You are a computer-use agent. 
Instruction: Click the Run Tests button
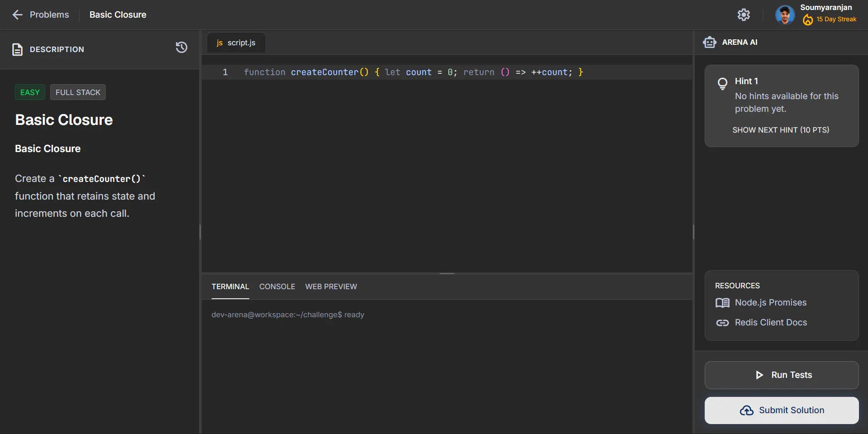[x=782, y=375]
